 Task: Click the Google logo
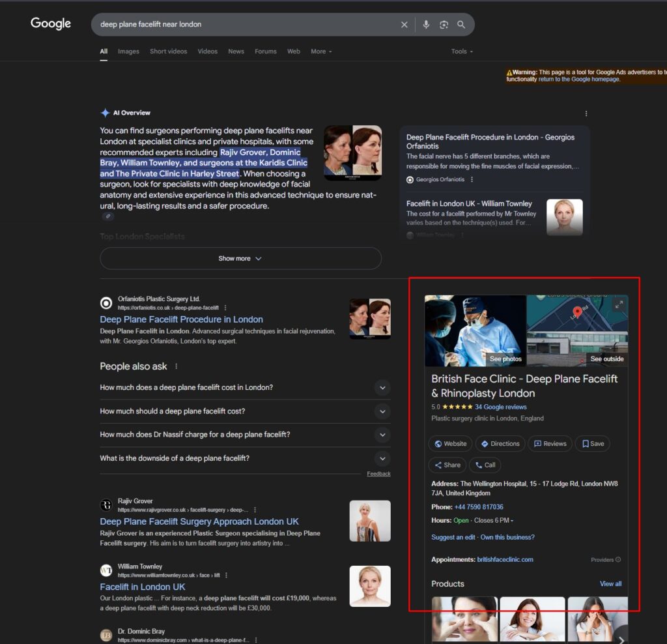click(x=51, y=23)
